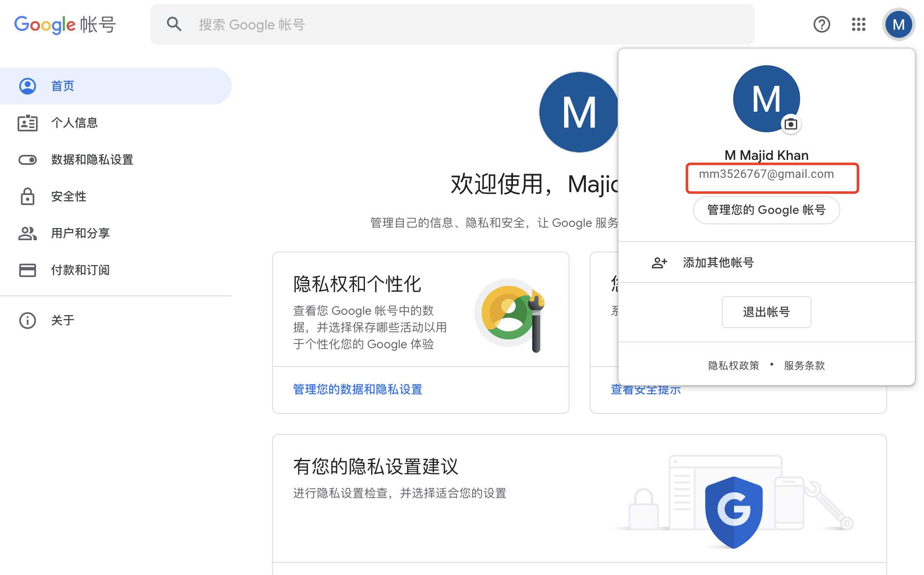Click the 查看安全提示 link
Screen dimensions: 924x575
(x=646, y=390)
